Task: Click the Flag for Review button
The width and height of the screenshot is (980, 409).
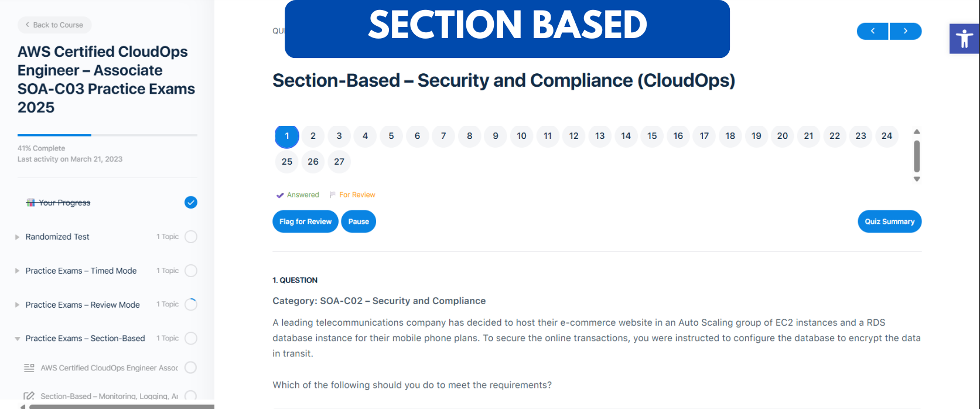Action: pos(305,221)
